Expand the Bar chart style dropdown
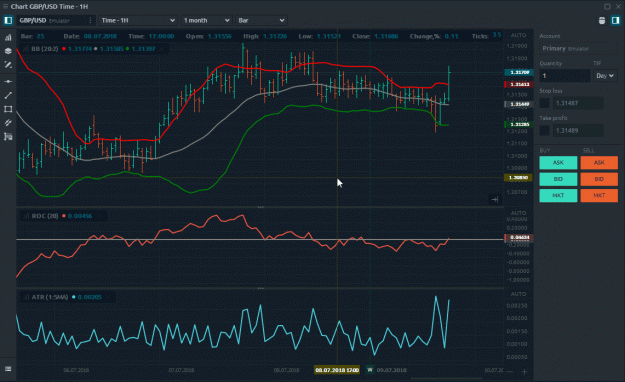The height and width of the screenshot is (382, 625). point(261,20)
